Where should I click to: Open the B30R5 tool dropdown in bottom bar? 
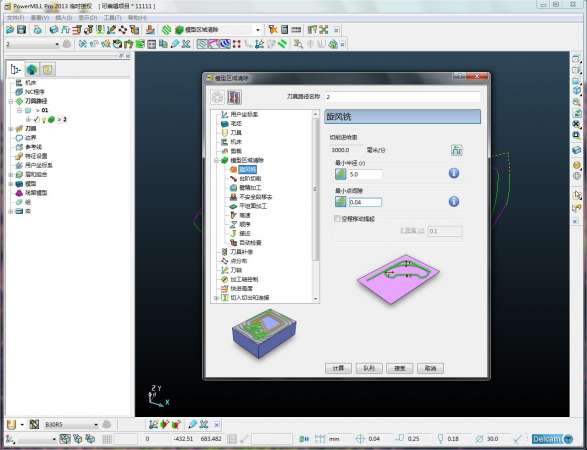pos(96,425)
